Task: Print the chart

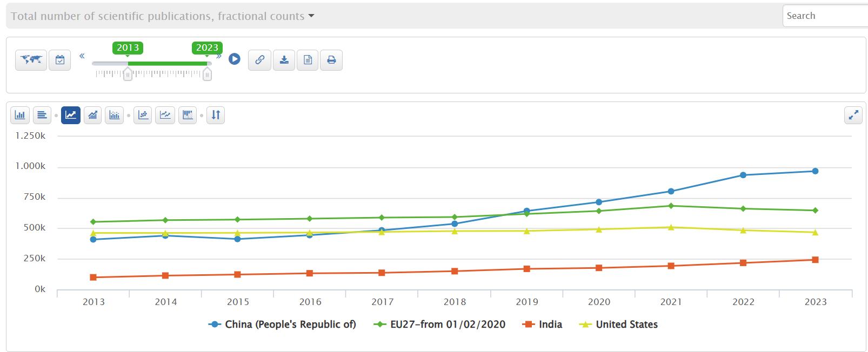Action: [x=331, y=60]
